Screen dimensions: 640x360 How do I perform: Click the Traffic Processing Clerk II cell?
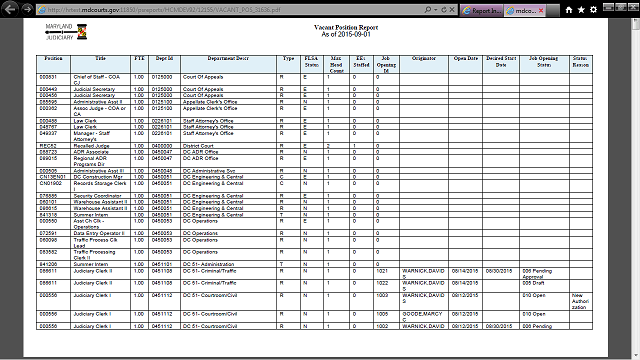(x=100, y=255)
